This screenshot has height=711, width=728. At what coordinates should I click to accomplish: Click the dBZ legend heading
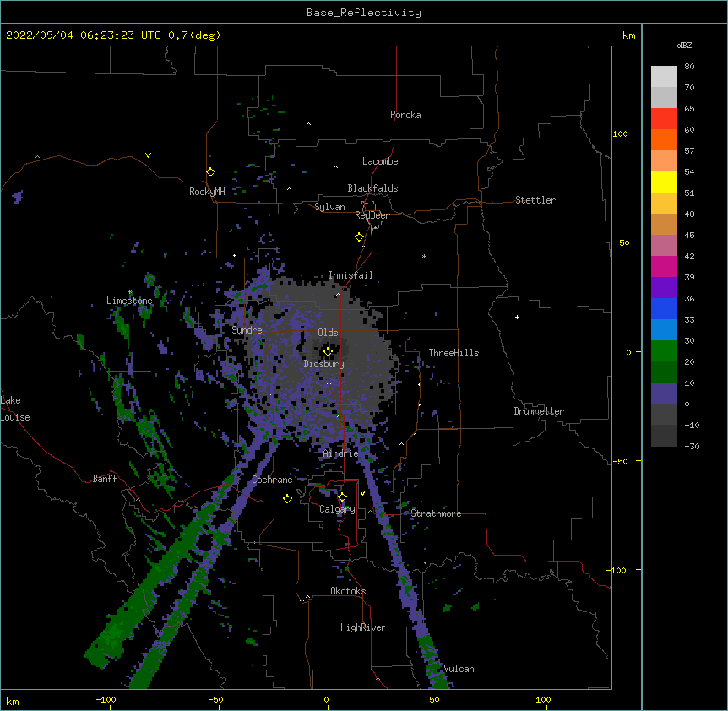[x=684, y=45]
